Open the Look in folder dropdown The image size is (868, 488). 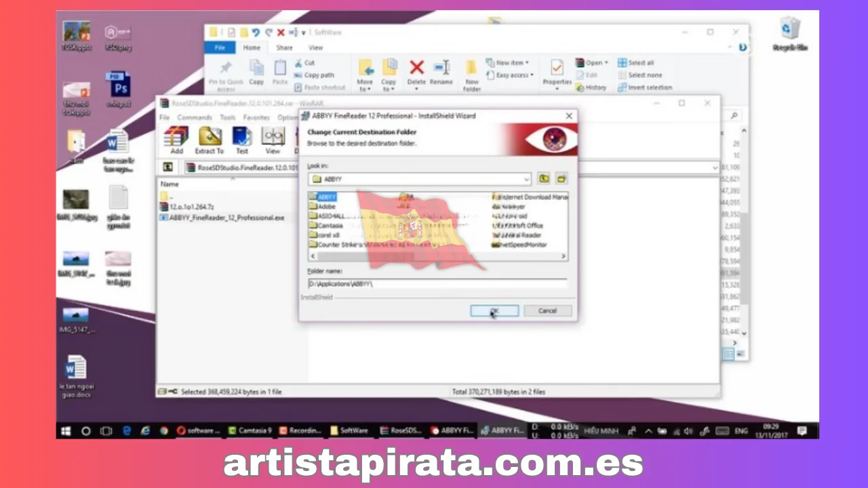click(x=526, y=179)
